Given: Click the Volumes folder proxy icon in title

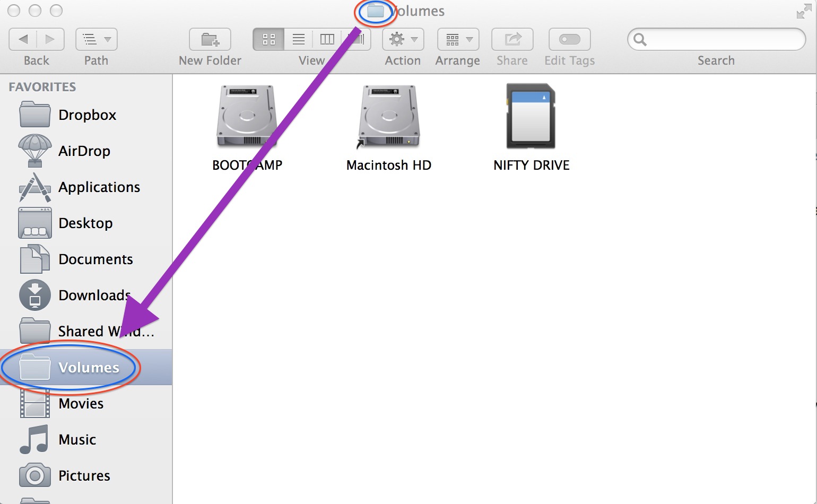Looking at the screenshot, I should tap(376, 11).
